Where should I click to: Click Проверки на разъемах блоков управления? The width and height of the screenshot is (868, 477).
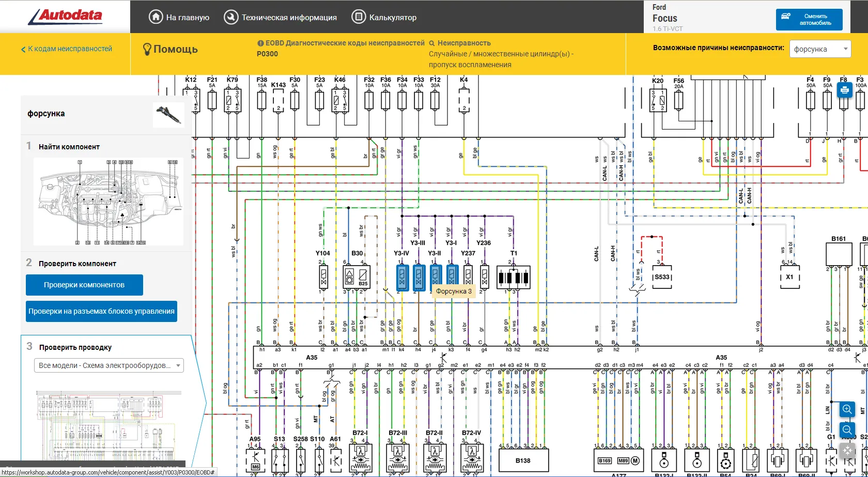point(101,311)
